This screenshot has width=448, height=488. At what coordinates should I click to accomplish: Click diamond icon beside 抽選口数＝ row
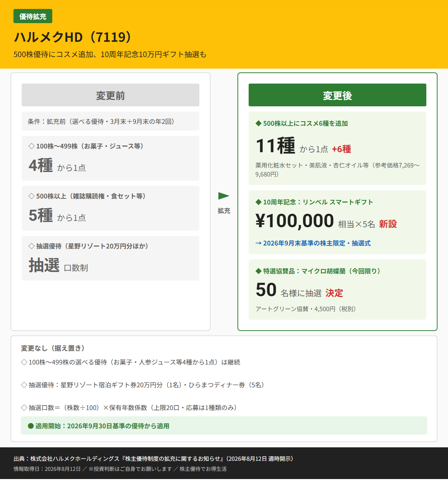click(24, 407)
